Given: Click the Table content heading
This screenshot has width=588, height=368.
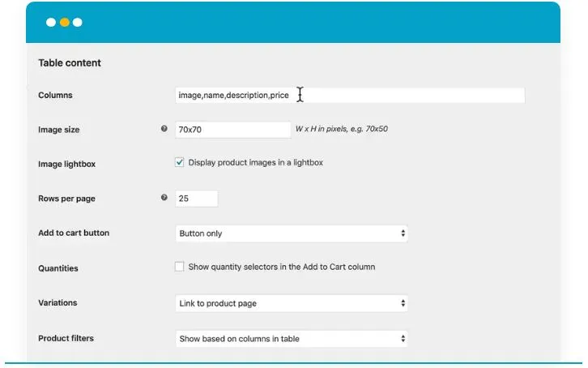Looking at the screenshot, I should 70,63.
